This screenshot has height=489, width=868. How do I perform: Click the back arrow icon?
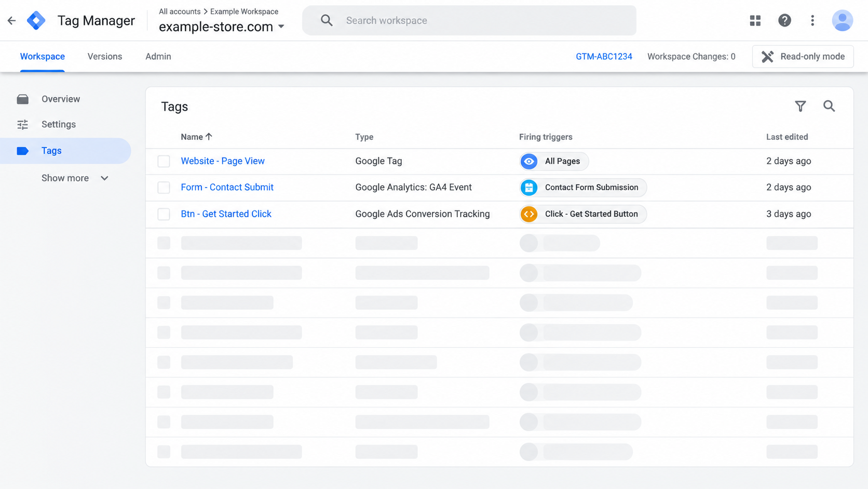coord(11,21)
